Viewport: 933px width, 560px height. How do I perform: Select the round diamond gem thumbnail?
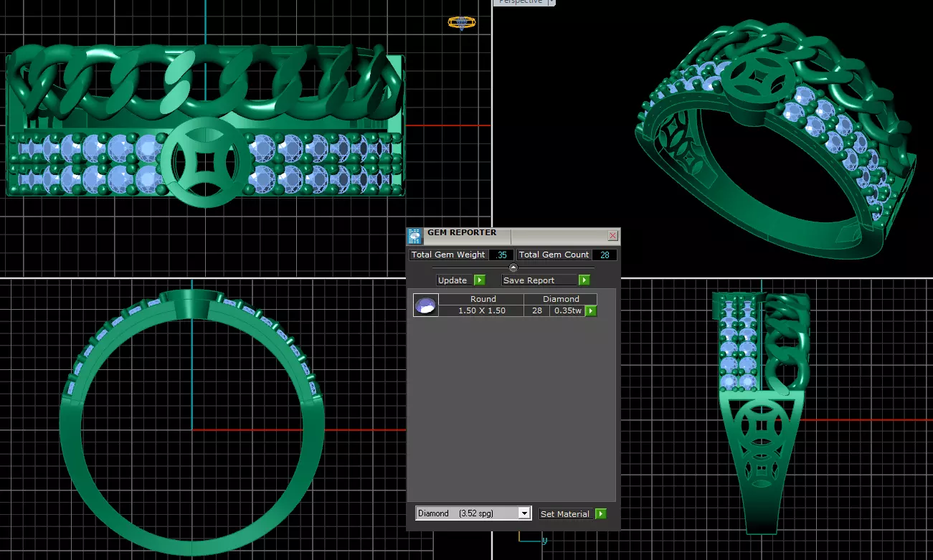coord(426,305)
